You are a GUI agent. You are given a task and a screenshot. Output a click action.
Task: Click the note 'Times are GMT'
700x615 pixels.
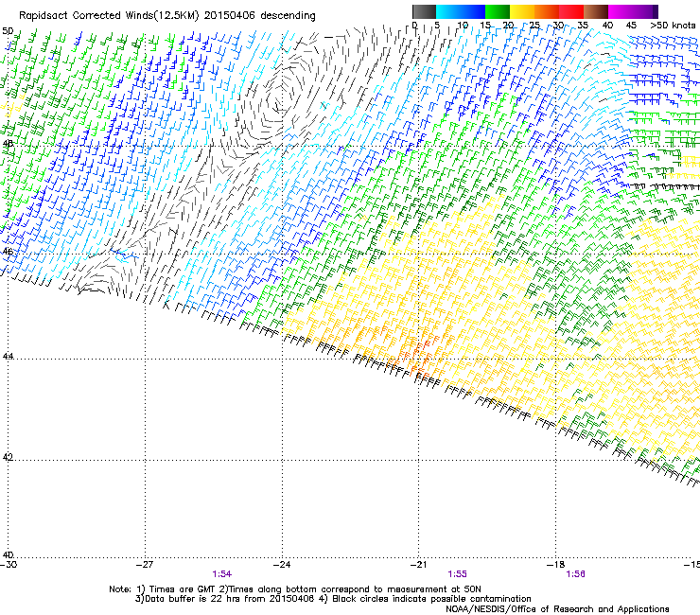tap(184, 589)
